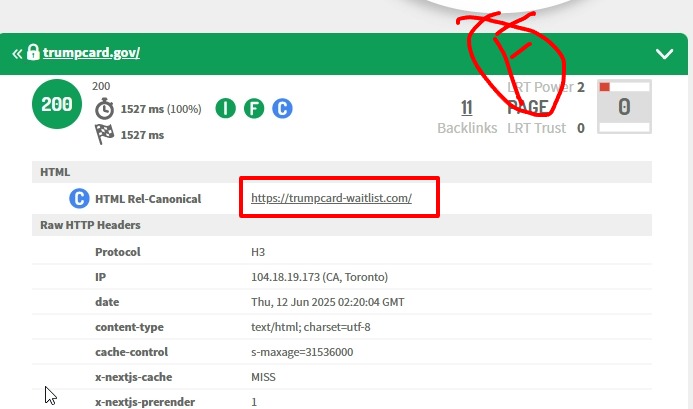693x409 pixels.
Task: Click the double left chevron icon
Action: click(17, 54)
